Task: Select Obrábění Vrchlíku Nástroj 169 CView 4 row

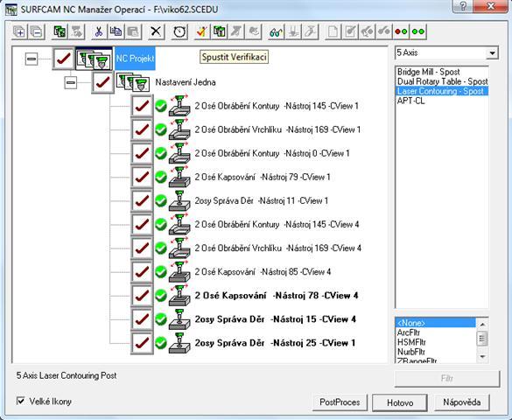Action: click(277, 248)
